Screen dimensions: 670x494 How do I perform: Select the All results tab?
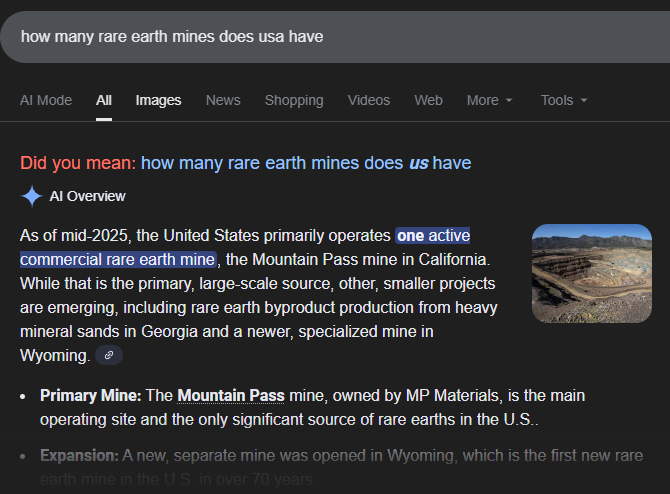(104, 100)
